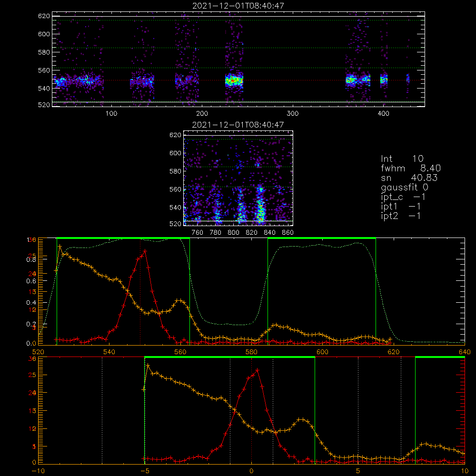
Task: Click the orange curve's first spike in profile plot
Action: coord(60,246)
